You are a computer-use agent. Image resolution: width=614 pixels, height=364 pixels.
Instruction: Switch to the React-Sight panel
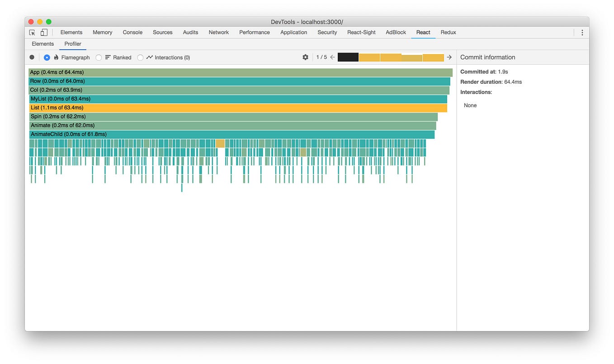tap(361, 32)
